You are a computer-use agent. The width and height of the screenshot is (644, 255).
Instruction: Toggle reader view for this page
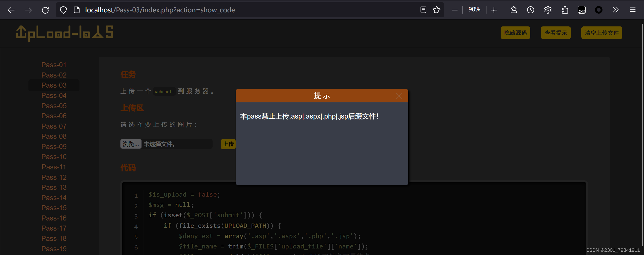pos(423,10)
